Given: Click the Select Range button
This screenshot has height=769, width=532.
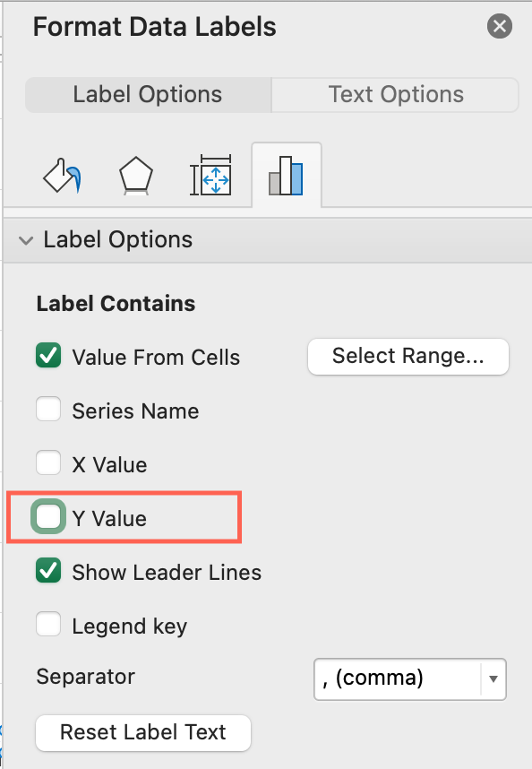Looking at the screenshot, I should pos(408,357).
